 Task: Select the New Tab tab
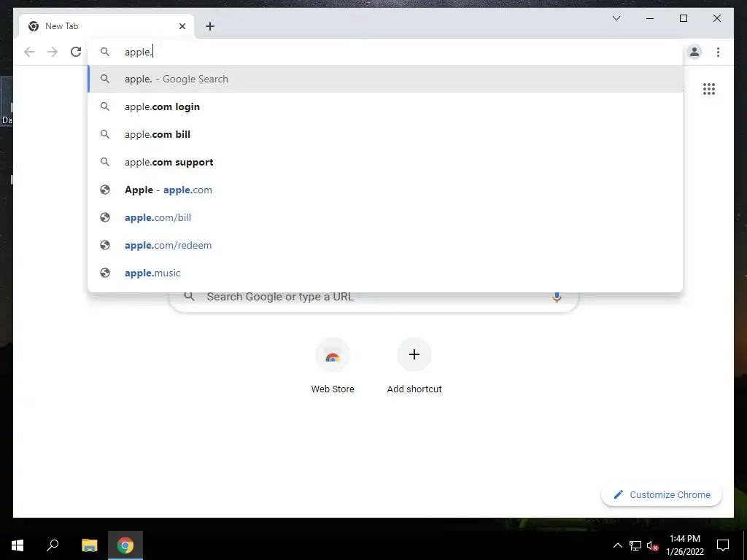click(107, 26)
